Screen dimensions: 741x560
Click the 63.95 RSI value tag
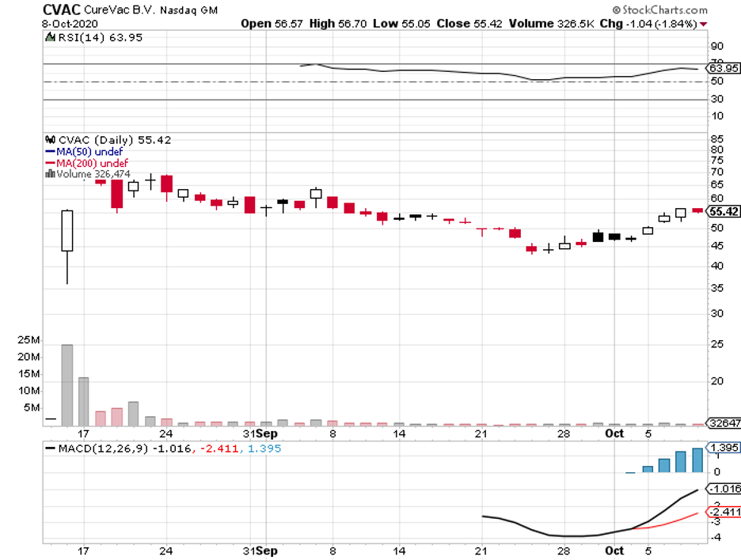click(723, 69)
